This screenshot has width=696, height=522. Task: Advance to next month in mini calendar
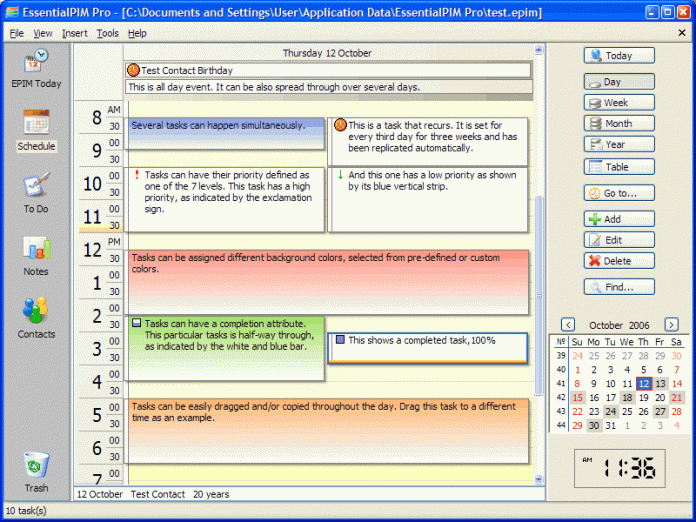(672, 325)
